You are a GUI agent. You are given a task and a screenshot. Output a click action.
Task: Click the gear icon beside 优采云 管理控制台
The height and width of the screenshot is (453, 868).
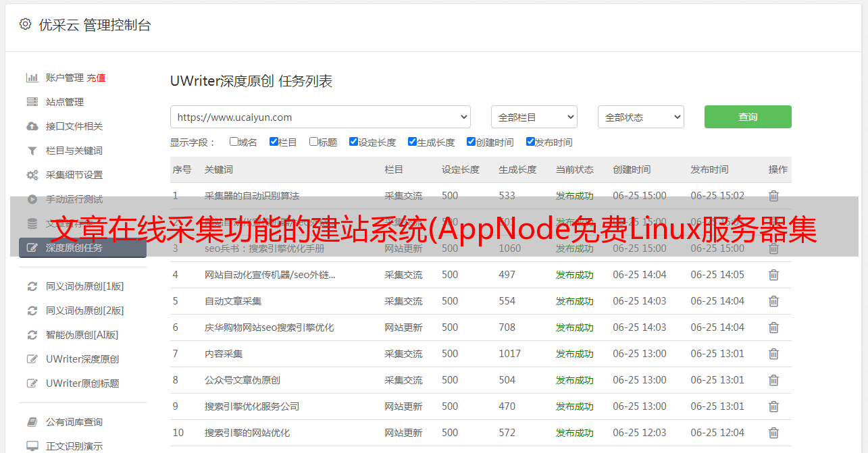click(x=25, y=24)
